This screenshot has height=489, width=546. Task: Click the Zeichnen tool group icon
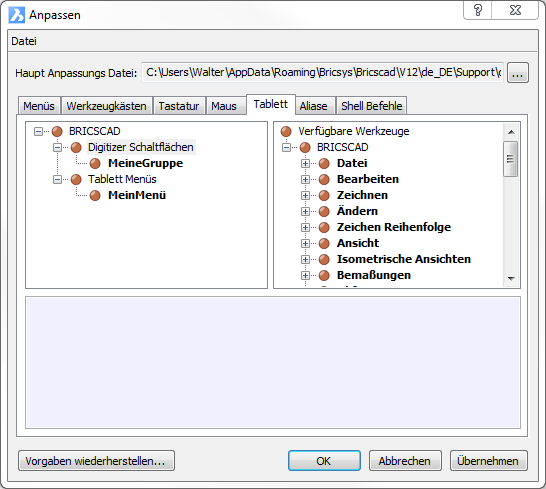324,195
